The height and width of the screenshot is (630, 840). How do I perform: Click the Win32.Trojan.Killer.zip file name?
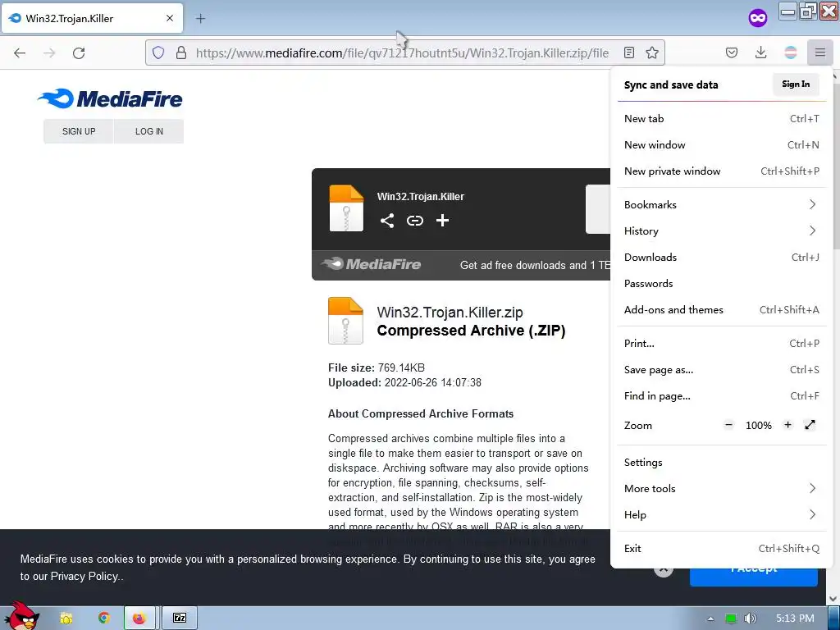(450, 313)
